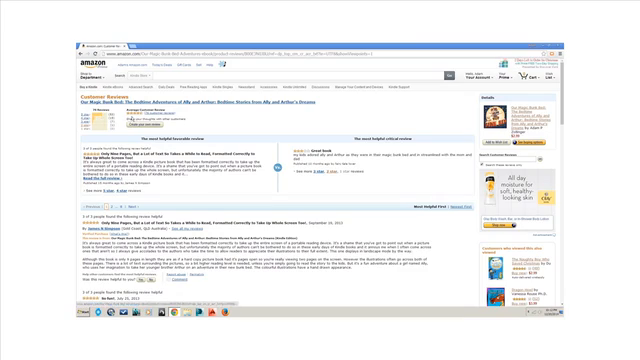Click the Windows Start button
Image resolution: width=640 pixels, height=360 pixels.
click(83, 312)
